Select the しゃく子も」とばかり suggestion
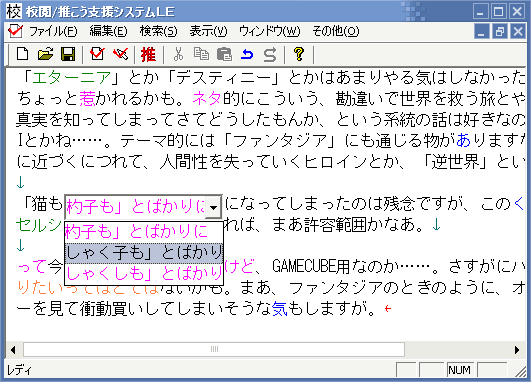Viewport: 531px width, 382px height. point(144,253)
